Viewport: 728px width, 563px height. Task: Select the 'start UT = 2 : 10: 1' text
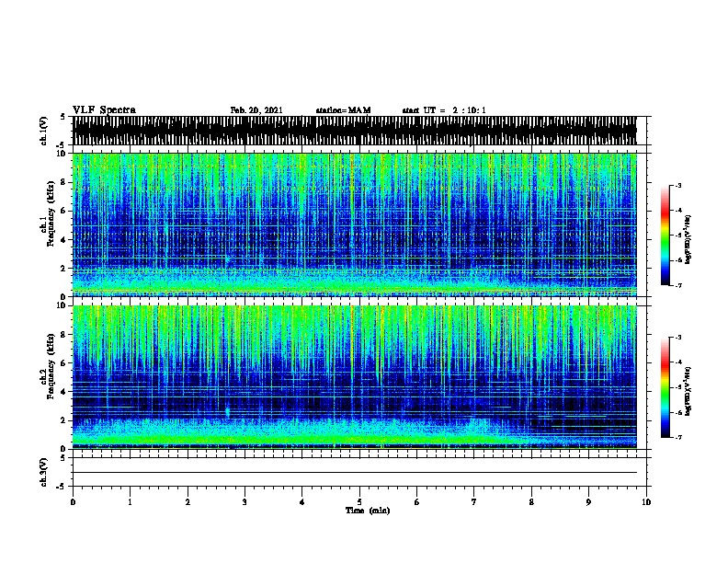[x=444, y=110]
